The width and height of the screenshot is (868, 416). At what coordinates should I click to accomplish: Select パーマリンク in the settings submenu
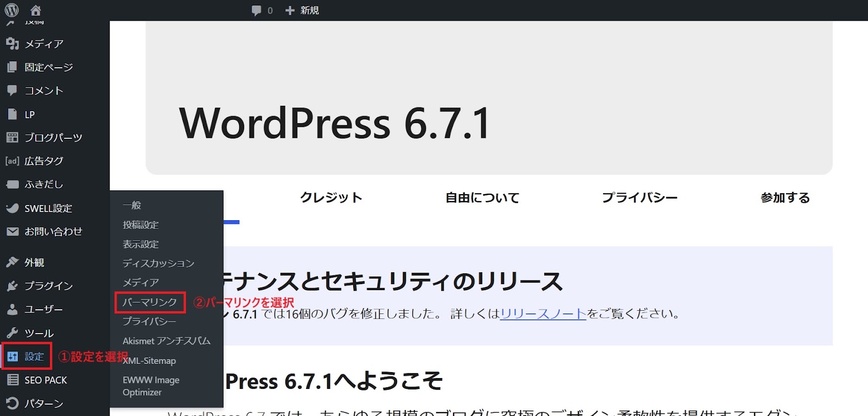pos(150,302)
